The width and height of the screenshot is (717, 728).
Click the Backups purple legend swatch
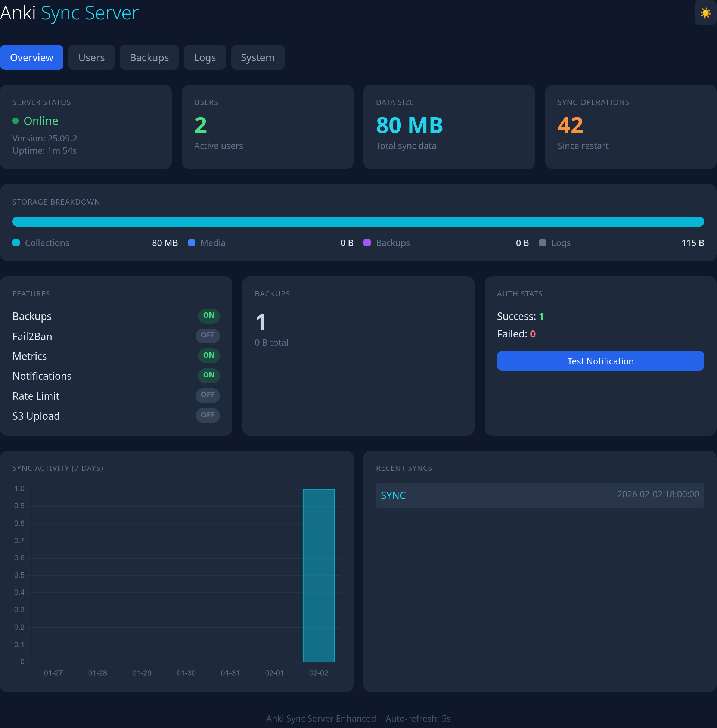point(367,243)
